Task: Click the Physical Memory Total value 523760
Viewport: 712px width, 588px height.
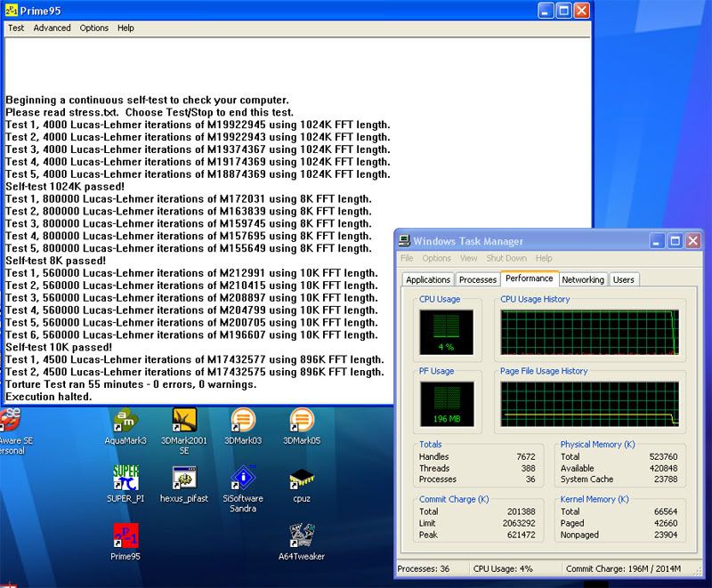Action: [x=663, y=457]
